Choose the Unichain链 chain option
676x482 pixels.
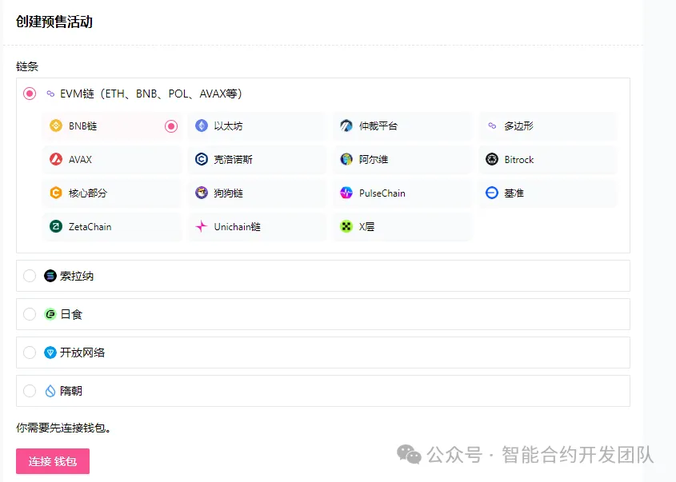257,226
